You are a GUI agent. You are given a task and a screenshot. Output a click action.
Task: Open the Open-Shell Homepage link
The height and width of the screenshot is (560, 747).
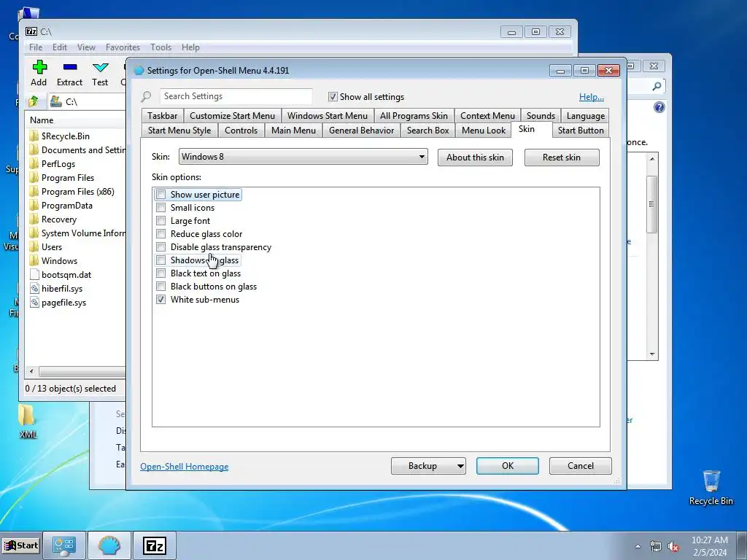pyautogui.click(x=184, y=467)
